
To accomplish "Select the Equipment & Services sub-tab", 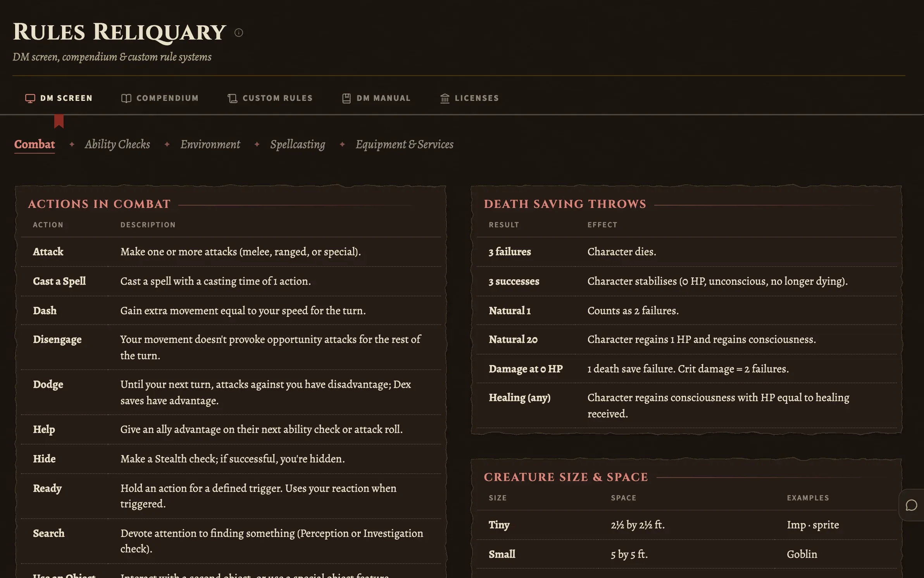I will coord(405,144).
